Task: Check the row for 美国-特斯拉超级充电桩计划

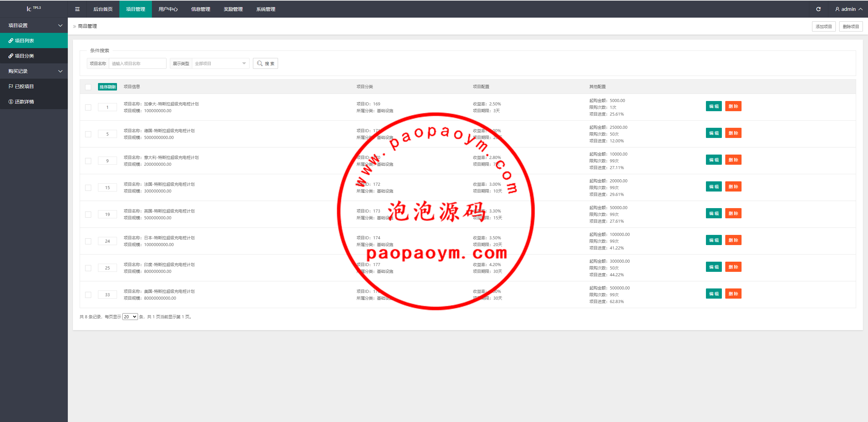Action: tap(88, 295)
